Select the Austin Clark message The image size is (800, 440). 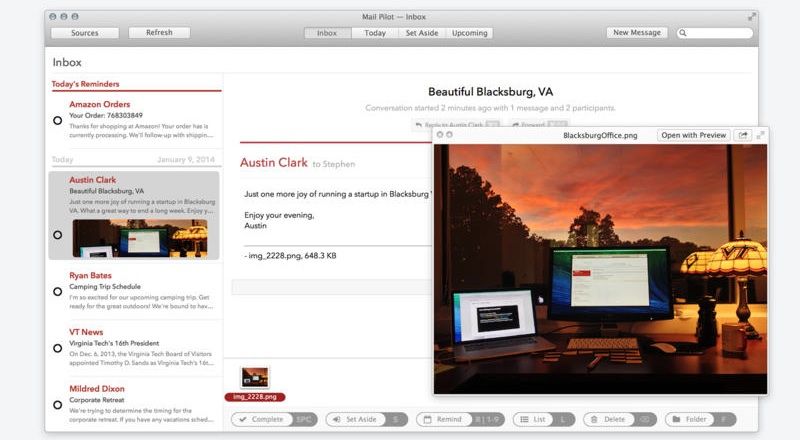134,215
